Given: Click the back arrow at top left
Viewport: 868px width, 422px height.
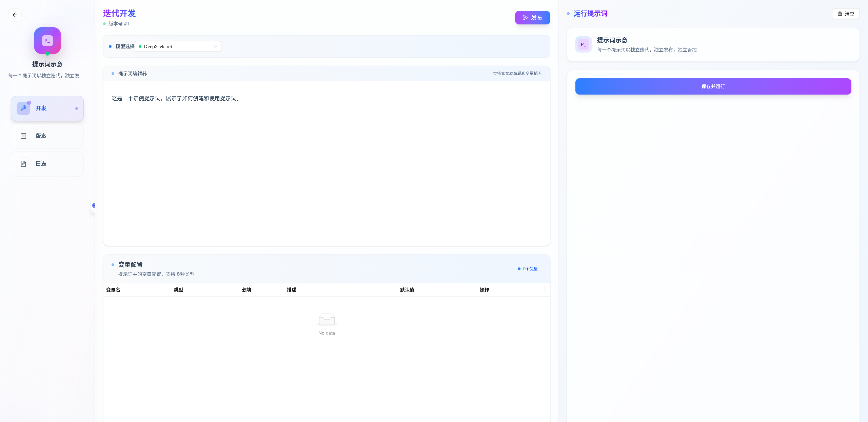Looking at the screenshot, I should tap(15, 15).
